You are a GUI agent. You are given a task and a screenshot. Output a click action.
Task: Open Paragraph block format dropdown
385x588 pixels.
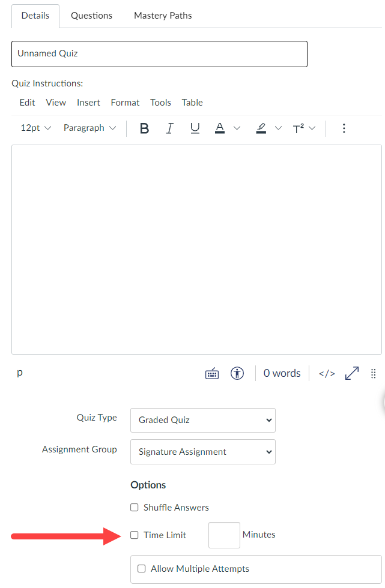coord(89,128)
